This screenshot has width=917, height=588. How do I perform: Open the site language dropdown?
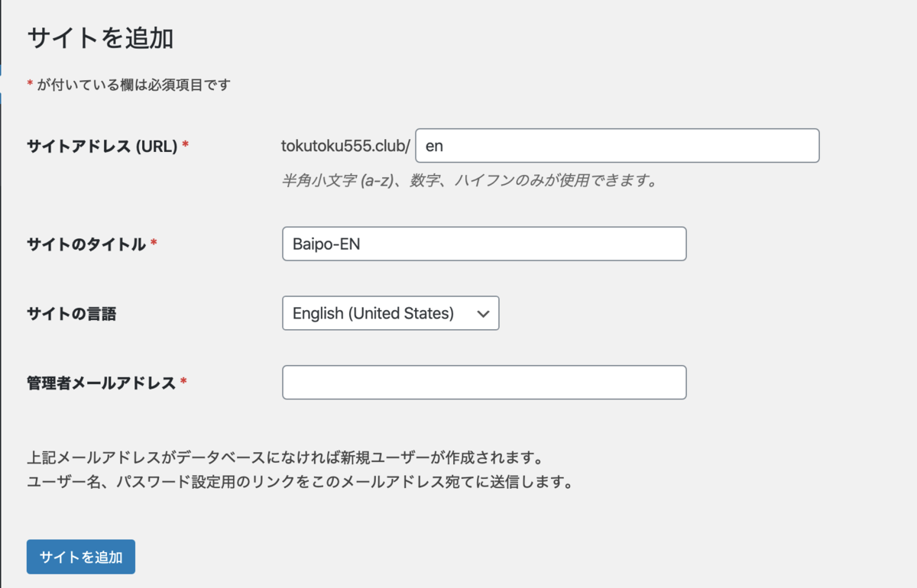pos(390,313)
